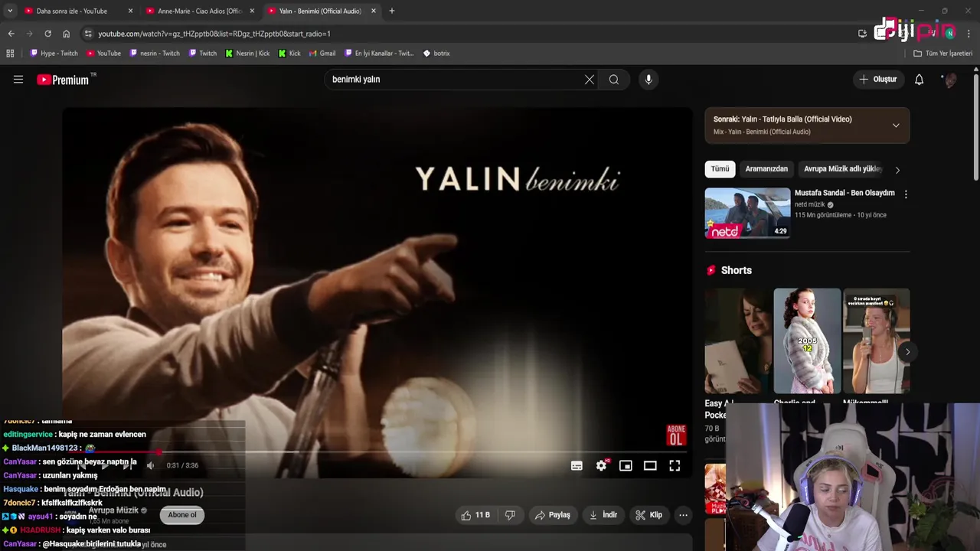Go to browser home page
The height and width of the screenshot is (551, 980).
coord(66,34)
